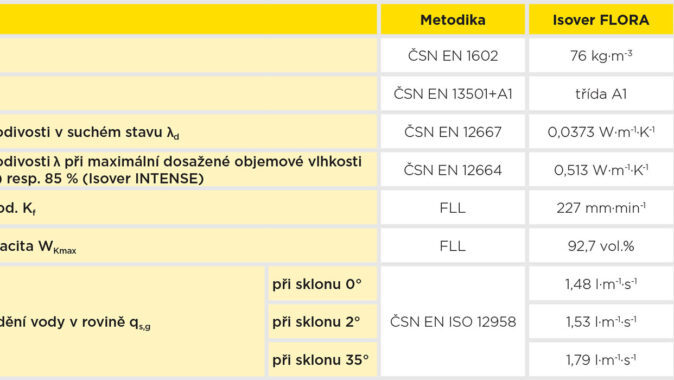Click the ČSN EN 13501+A1 cell
Screen dimensions: 674x380
453,94
